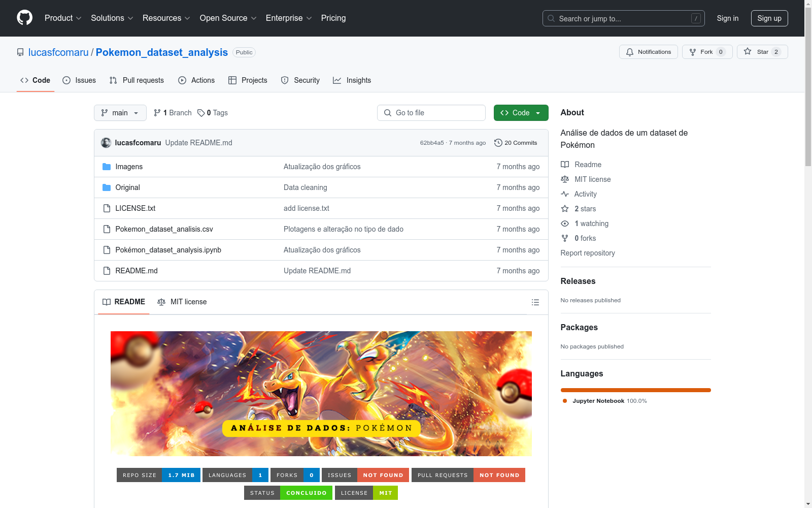
Task: Expand the Enterprise menu
Action: point(289,18)
